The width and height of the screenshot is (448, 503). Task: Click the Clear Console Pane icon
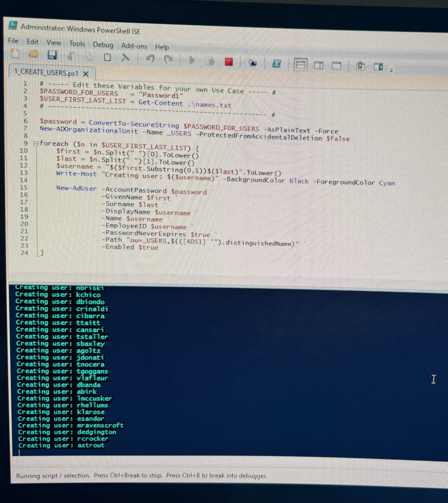pyautogui.click(x=125, y=58)
